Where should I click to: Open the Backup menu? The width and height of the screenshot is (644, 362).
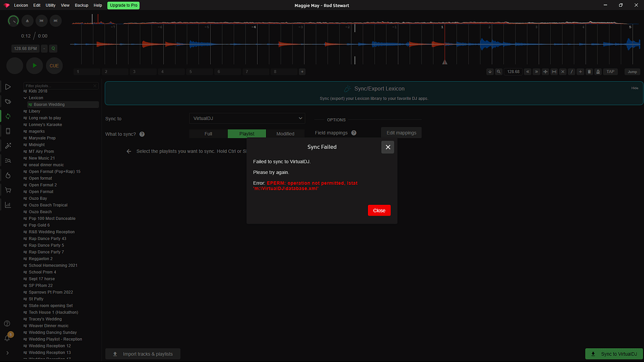82,5
